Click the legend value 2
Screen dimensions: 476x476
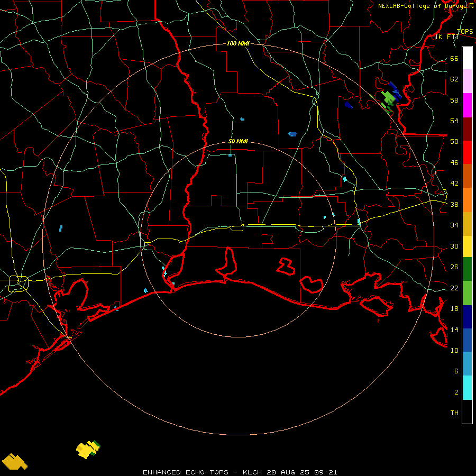[x=456, y=392]
